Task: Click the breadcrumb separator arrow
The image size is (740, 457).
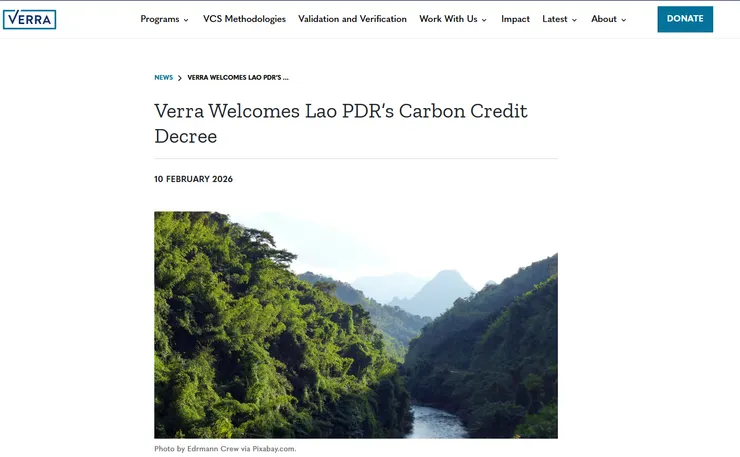Action: pos(180,78)
